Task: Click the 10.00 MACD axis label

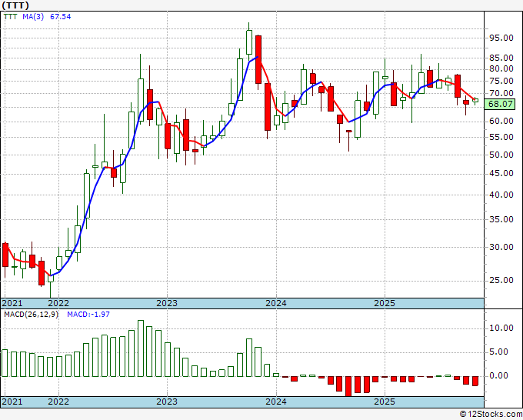Action: [500, 328]
